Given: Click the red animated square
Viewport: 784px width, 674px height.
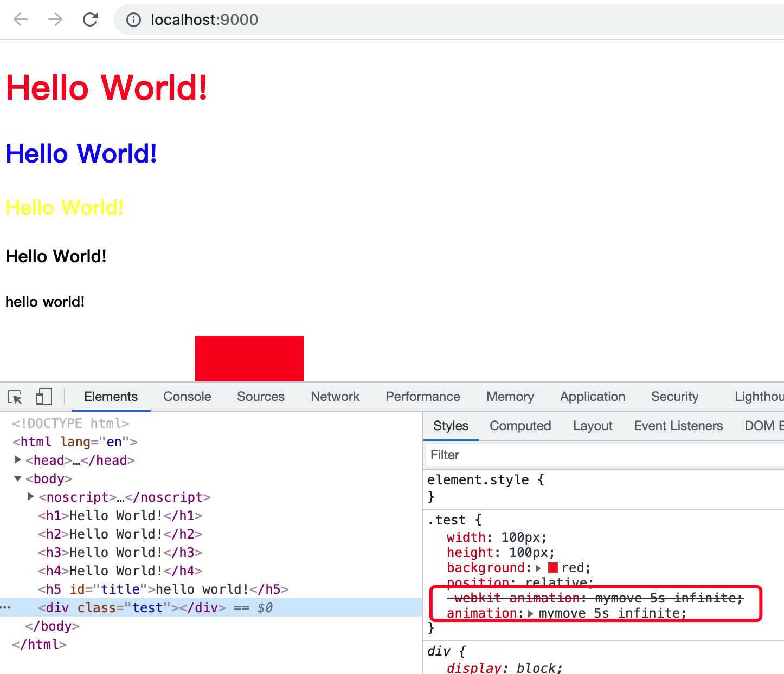Looking at the screenshot, I should [x=249, y=359].
